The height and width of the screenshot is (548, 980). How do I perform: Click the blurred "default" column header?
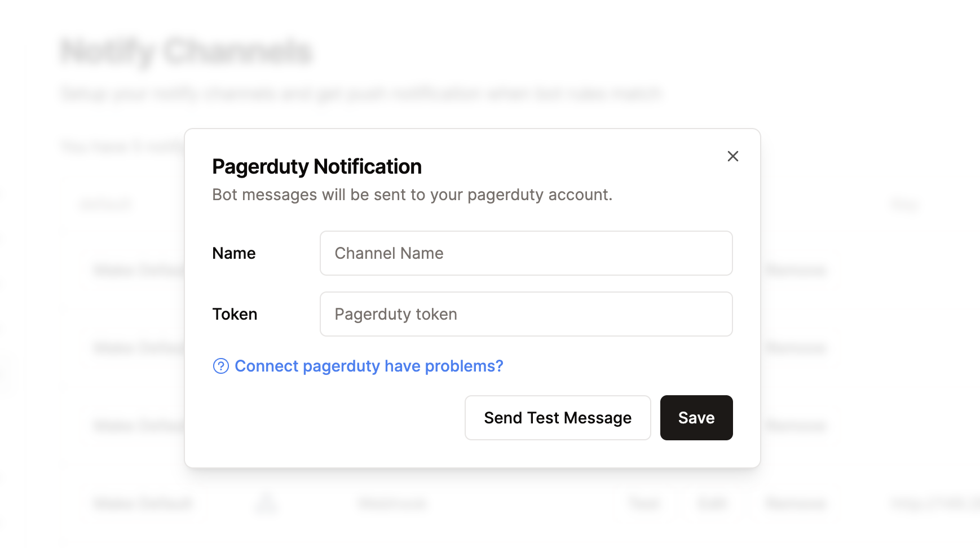click(106, 204)
